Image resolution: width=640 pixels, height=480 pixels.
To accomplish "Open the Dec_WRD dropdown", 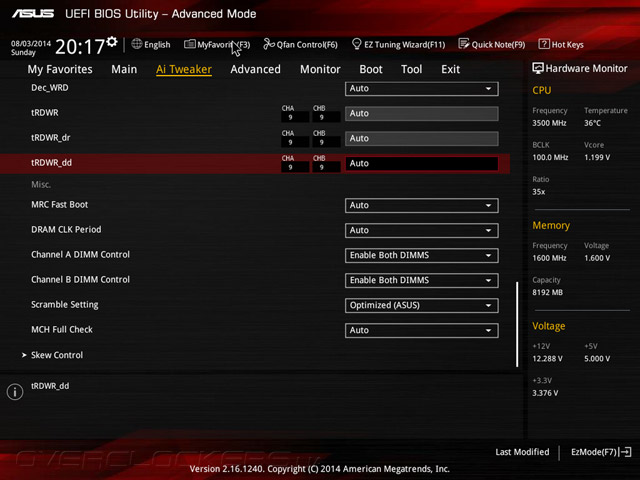I will click(422, 89).
